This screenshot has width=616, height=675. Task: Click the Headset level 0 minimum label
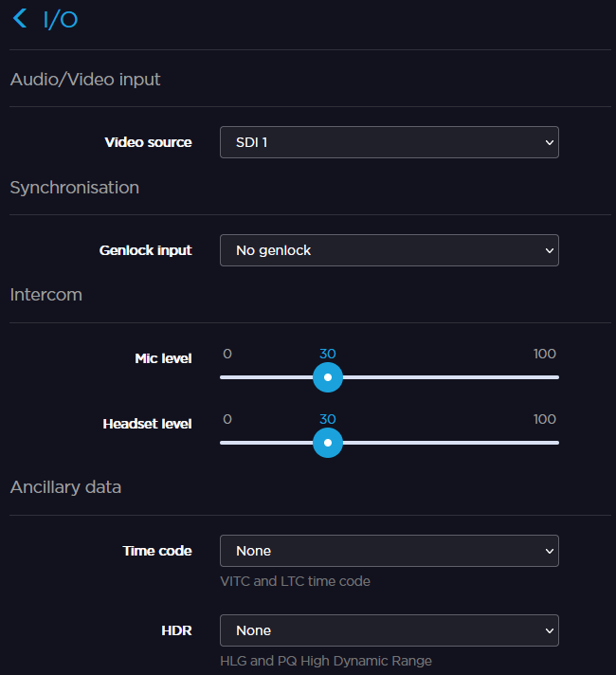[x=227, y=419]
